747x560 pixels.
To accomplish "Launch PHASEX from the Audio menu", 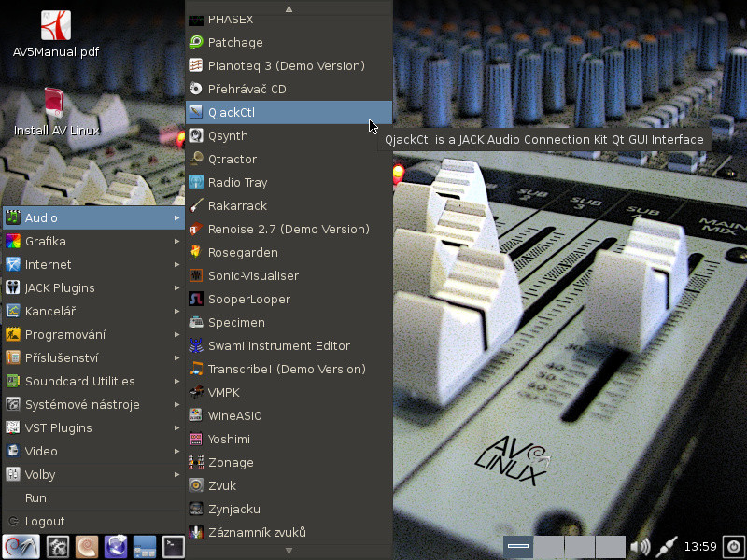I will [289, 20].
